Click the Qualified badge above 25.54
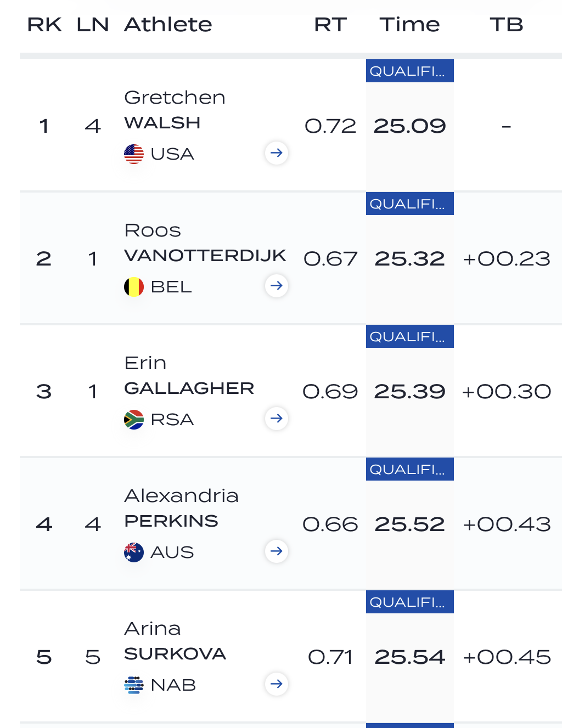Screen dimensions: 562x728 pyautogui.click(x=410, y=602)
